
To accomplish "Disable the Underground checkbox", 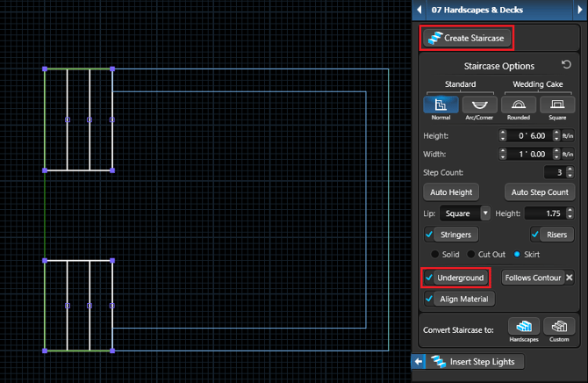I will coord(429,278).
